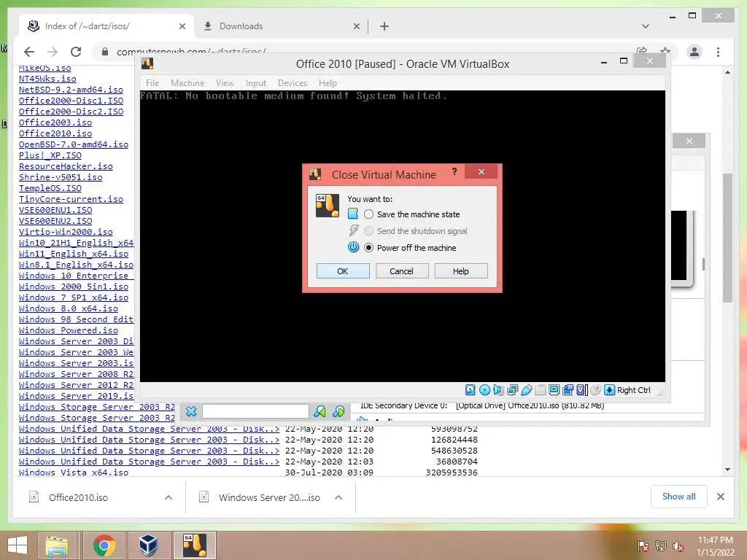Click date text 30-Jul-2020 03:09
The width and height of the screenshot is (747, 560).
point(329,472)
